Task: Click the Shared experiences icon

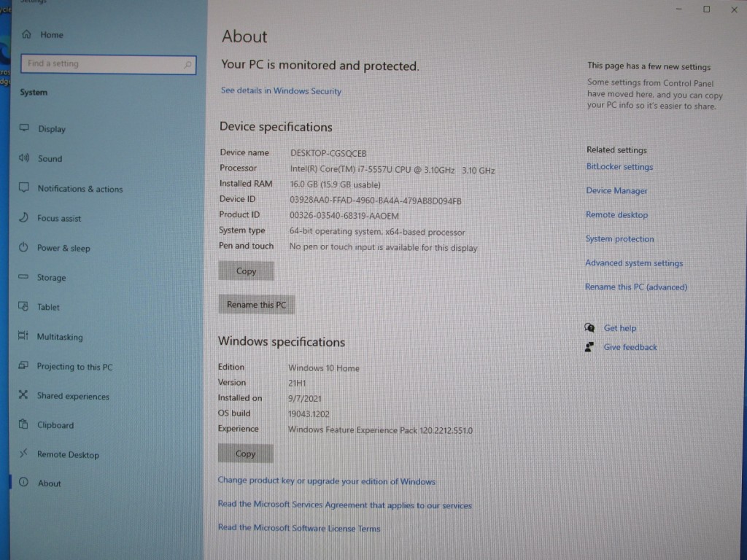Action: point(23,394)
